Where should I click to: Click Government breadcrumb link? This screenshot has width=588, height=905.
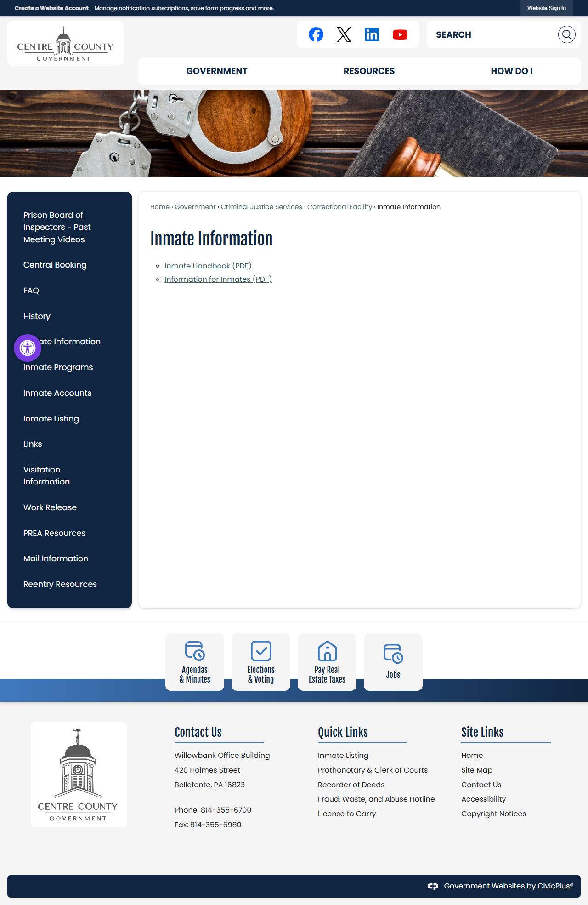(x=195, y=207)
